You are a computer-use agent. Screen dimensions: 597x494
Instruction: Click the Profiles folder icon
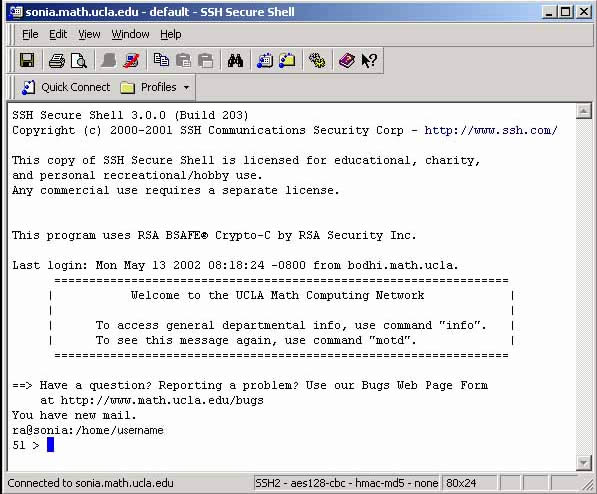pyautogui.click(x=128, y=88)
